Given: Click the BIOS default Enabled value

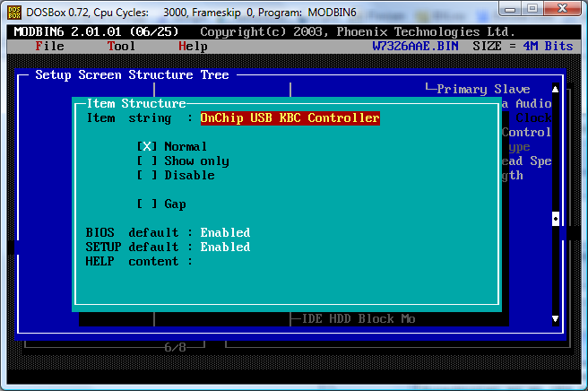Looking at the screenshot, I should coord(225,232).
